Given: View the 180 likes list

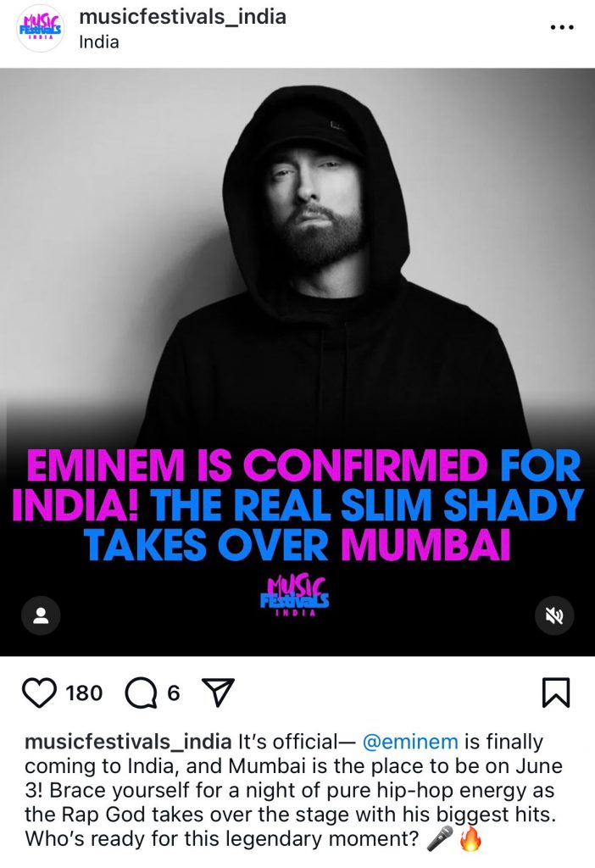Looking at the screenshot, I should click(84, 693).
